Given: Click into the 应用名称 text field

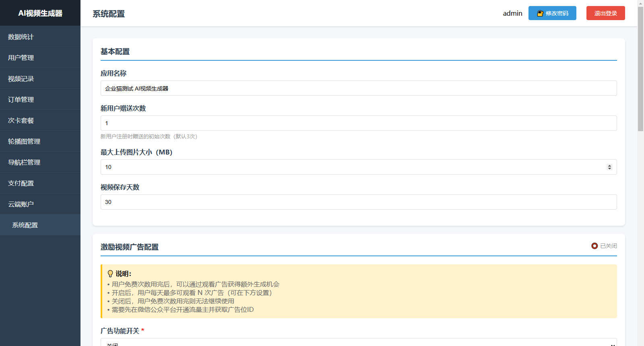Looking at the screenshot, I should [x=358, y=89].
